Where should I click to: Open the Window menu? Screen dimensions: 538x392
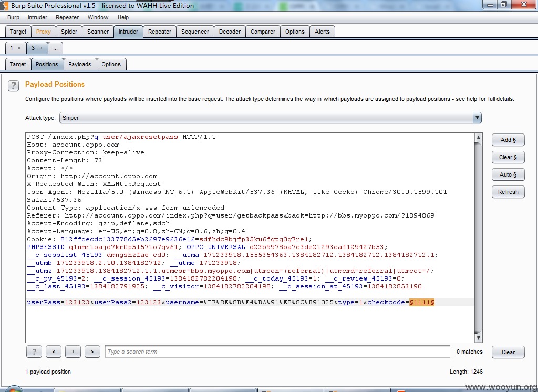(98, 17)
